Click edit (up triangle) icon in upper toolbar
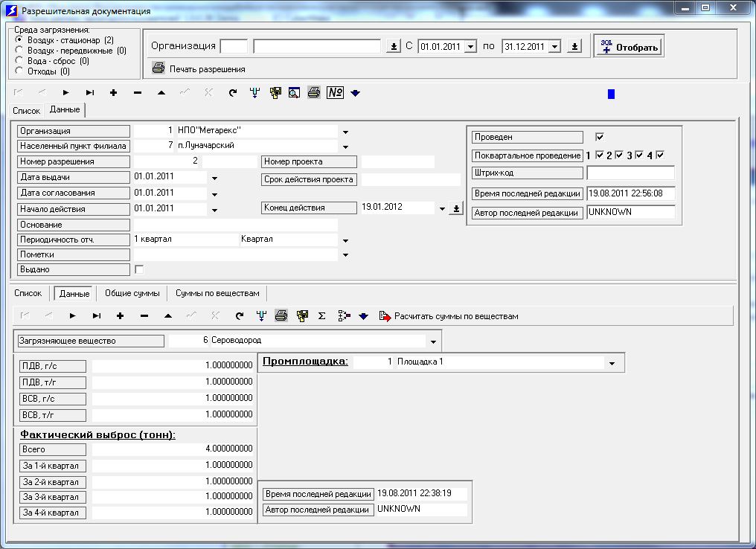The image size is (756, 549). click(161, 92)
